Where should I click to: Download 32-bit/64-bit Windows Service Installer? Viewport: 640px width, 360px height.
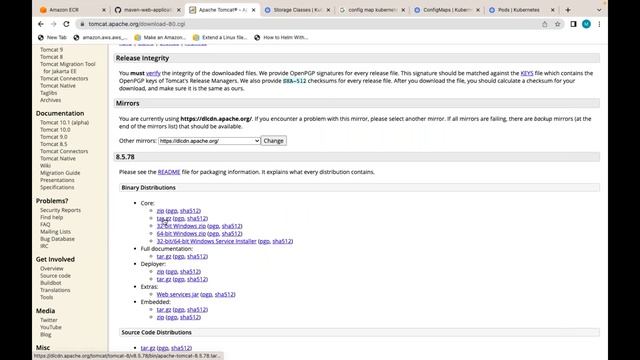pyautogui.click(x=207, y=241)
